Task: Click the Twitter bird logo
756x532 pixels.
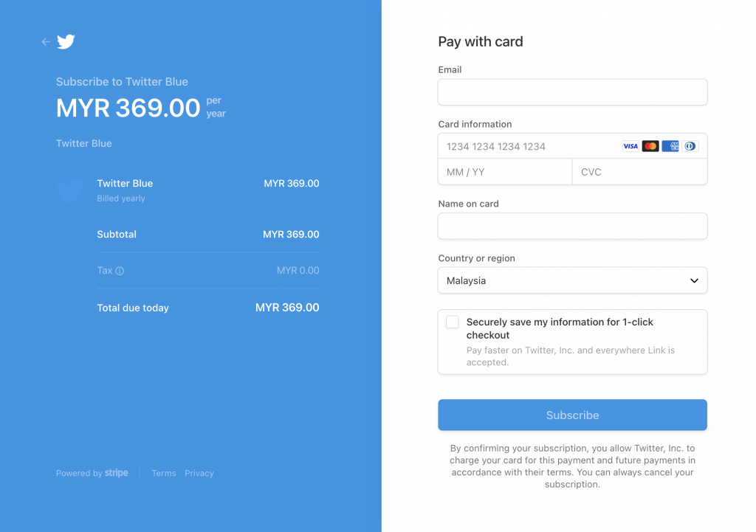Action: 66,42
